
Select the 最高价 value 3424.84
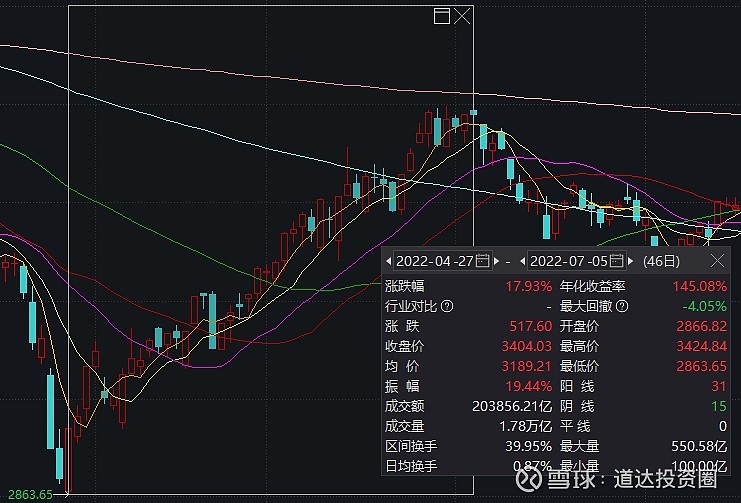701,347
